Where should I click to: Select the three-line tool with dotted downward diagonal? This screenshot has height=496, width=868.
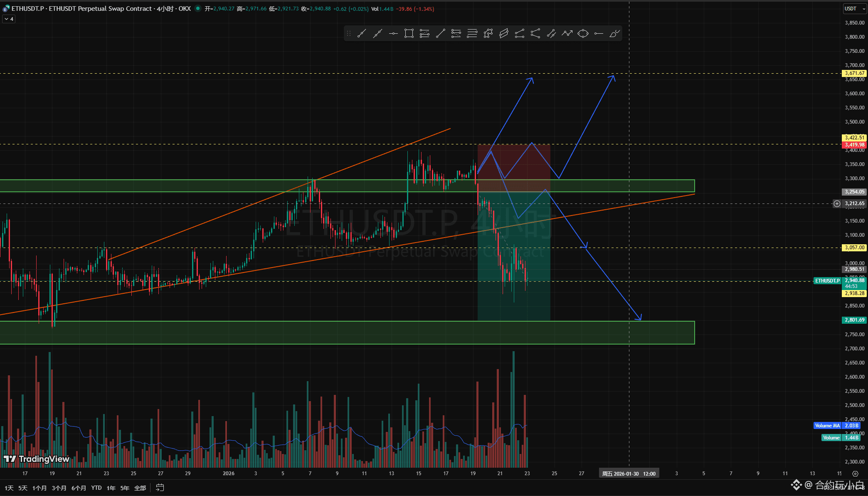(456, 34)
